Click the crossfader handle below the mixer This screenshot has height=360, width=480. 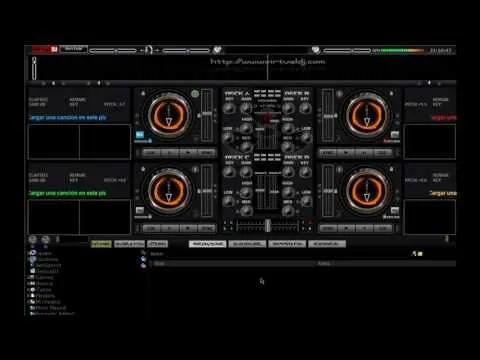coord(267,226)
